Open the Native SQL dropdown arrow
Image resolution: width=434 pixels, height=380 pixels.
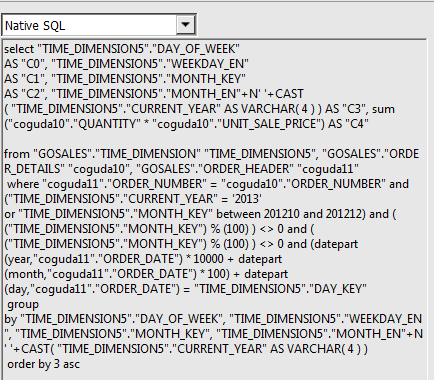click(x=185, y=25)
